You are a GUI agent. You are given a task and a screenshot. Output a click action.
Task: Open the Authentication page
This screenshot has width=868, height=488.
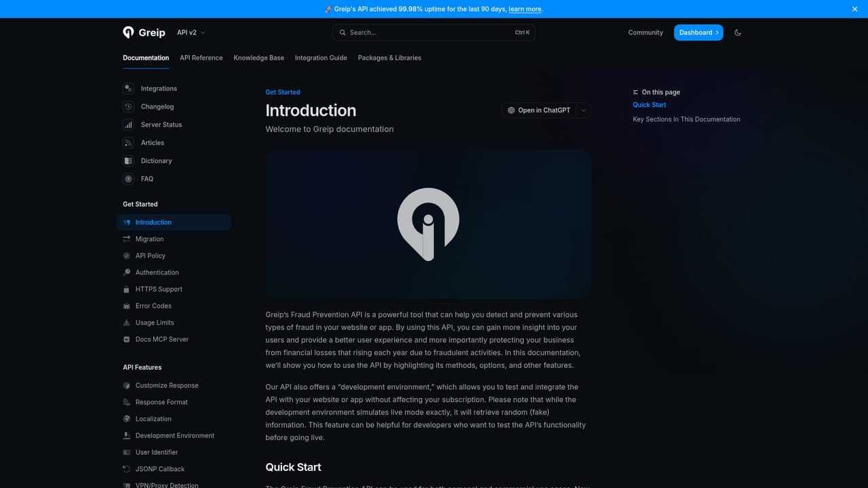click(x=174, y=272)
